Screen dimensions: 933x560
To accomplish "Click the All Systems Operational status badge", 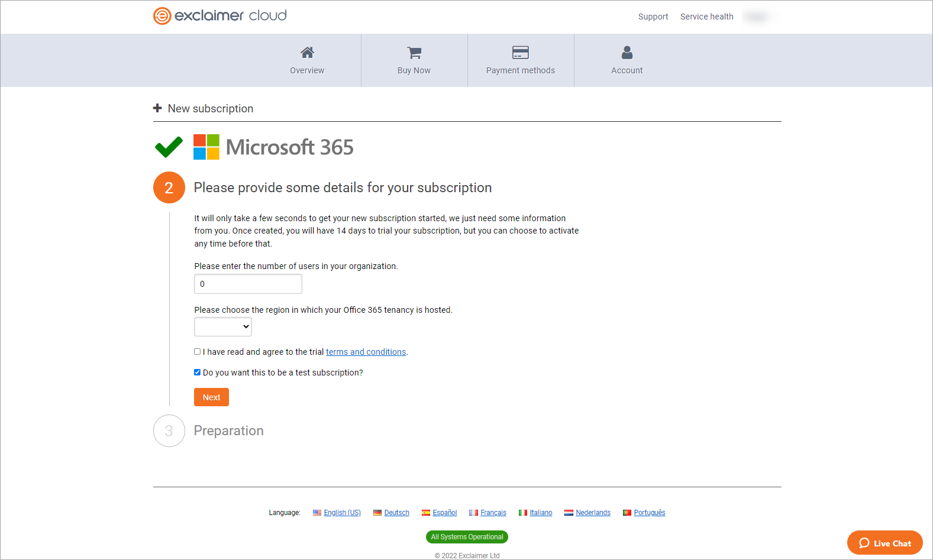I will [x=467, y=537].
